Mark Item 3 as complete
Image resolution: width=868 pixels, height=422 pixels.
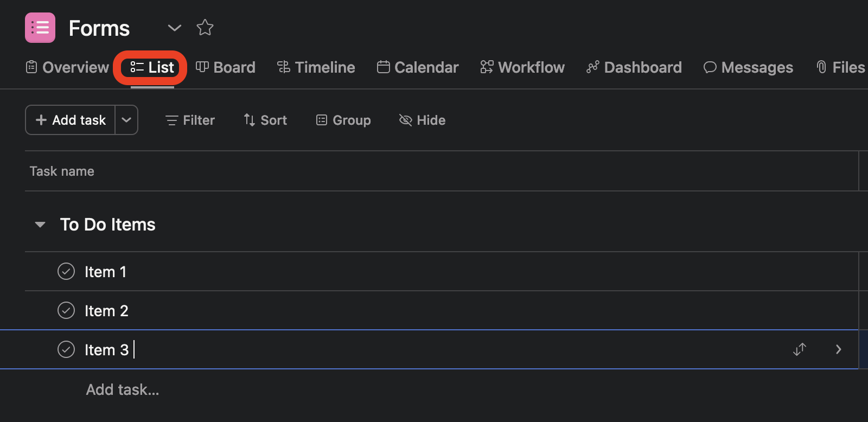coord(66,349)
